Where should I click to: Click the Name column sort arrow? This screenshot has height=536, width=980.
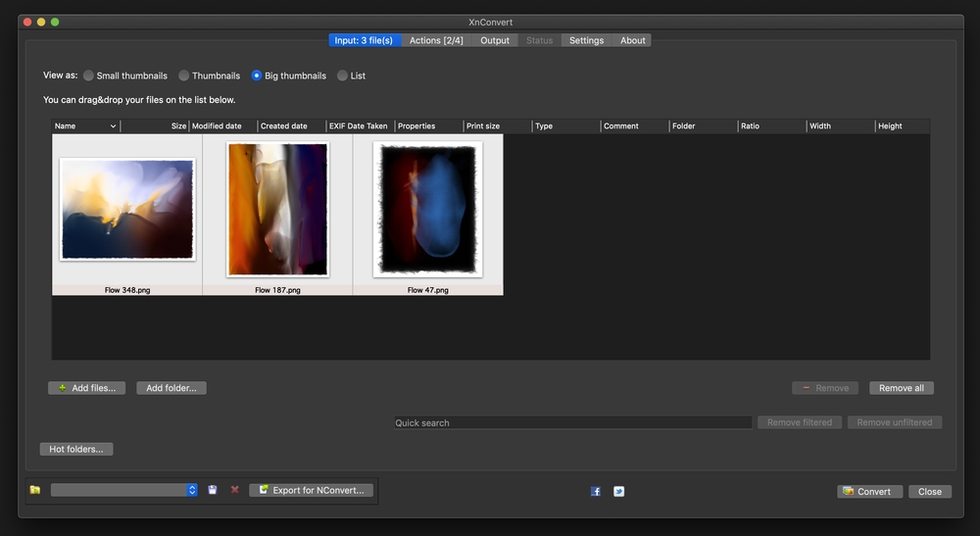[113, 126]
